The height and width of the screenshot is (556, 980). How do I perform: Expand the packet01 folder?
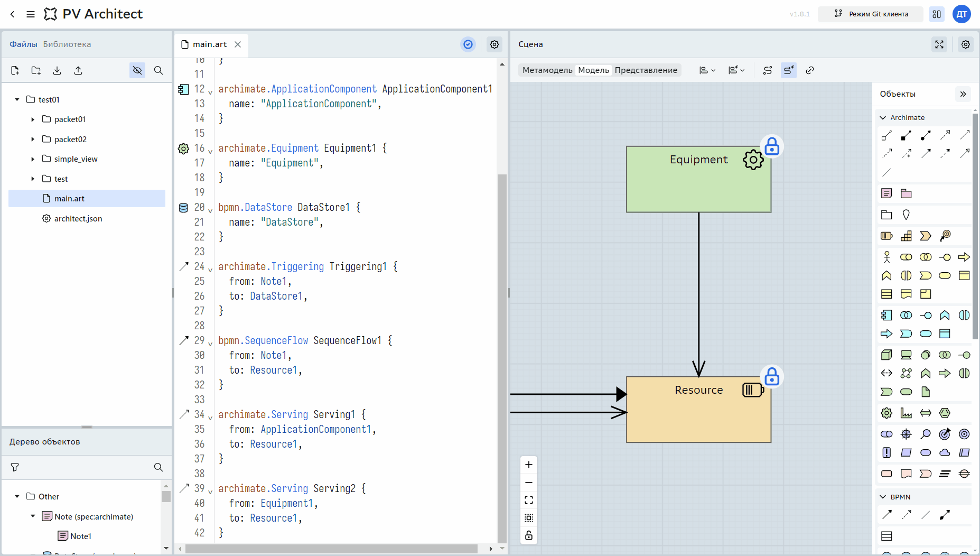click(33, 119)
